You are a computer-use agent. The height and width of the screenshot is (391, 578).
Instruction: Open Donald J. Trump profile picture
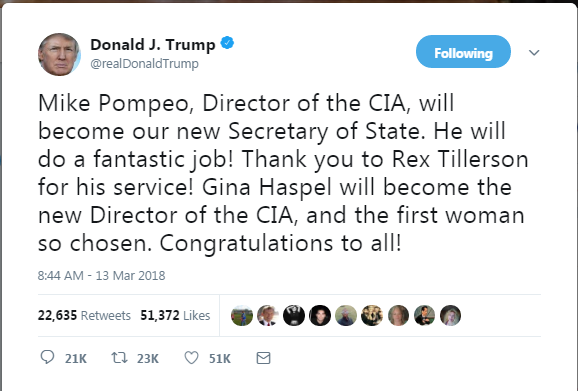[x=59, y=54]
